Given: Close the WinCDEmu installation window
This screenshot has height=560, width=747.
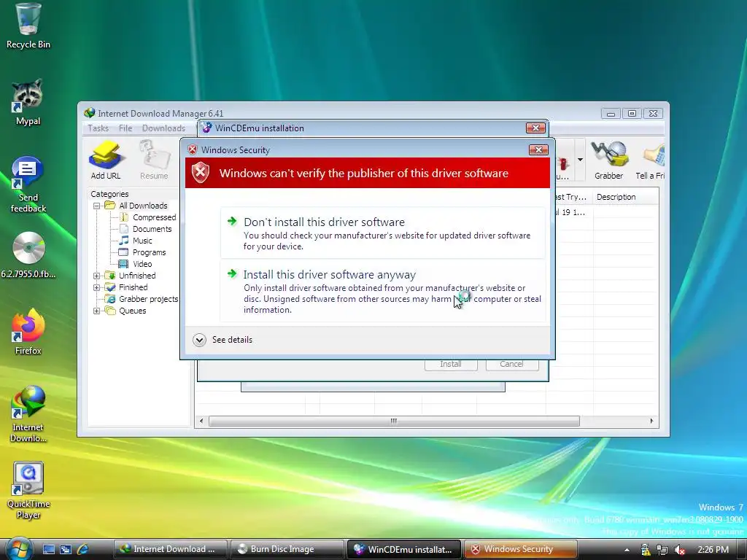Looking at the screenshot, I should [x=535, y=128].
